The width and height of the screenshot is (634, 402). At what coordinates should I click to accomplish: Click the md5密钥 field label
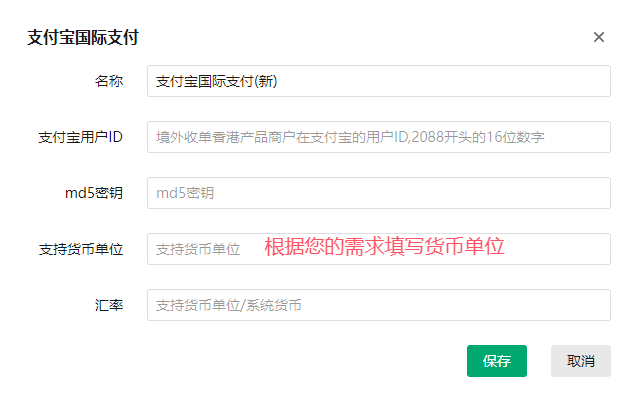[94, 193]
